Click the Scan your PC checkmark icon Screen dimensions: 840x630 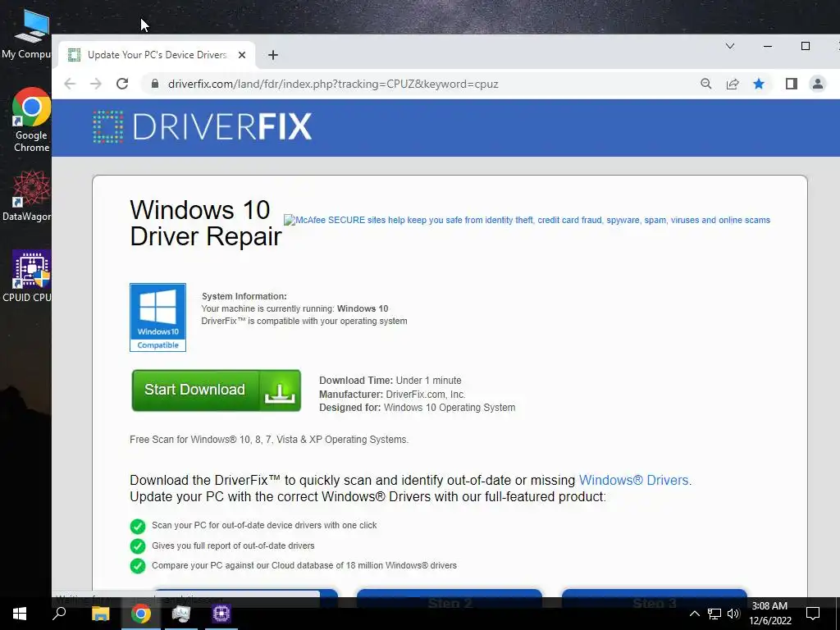point(138,526)
